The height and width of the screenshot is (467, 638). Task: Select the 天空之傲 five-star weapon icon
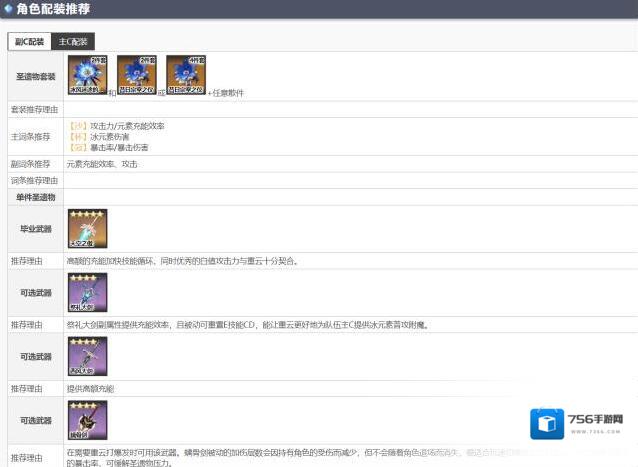(87, 229)
